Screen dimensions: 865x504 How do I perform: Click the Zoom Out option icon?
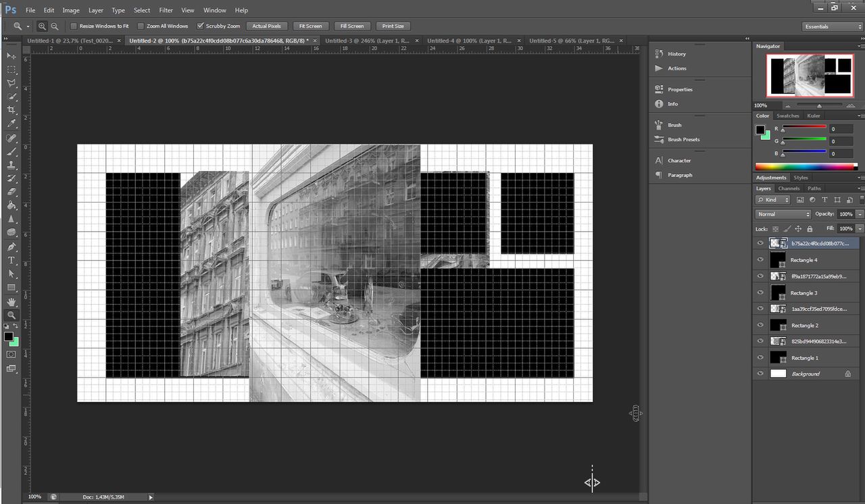(54, 26)
